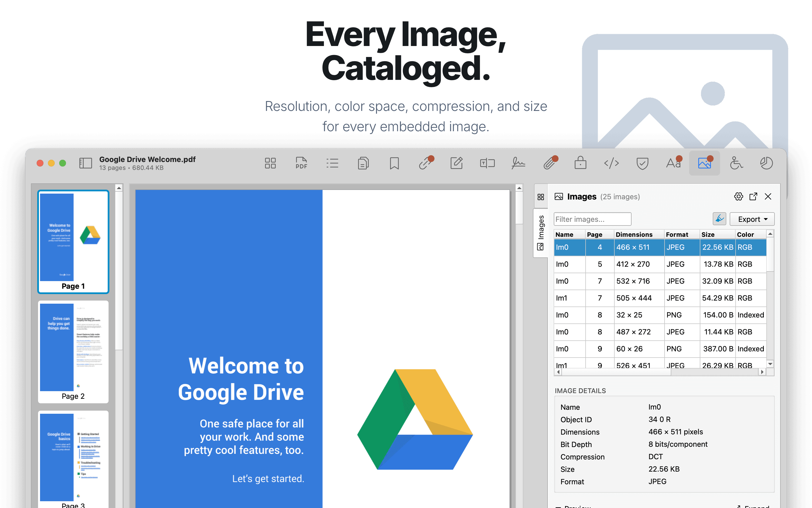The width and height of the screenshot is (812, 508).
Task: Open the bookmarks icon in toolbar
Action: click(x=394, y=163)
